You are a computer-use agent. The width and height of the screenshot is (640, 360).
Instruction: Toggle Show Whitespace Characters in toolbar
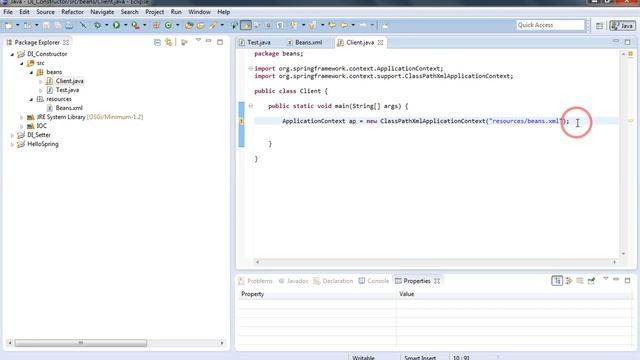[x=280, y=25]
